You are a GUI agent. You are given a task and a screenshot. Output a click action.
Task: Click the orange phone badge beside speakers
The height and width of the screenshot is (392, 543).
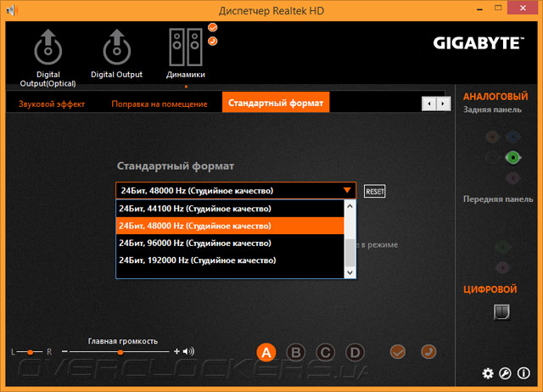coord(213,42)
